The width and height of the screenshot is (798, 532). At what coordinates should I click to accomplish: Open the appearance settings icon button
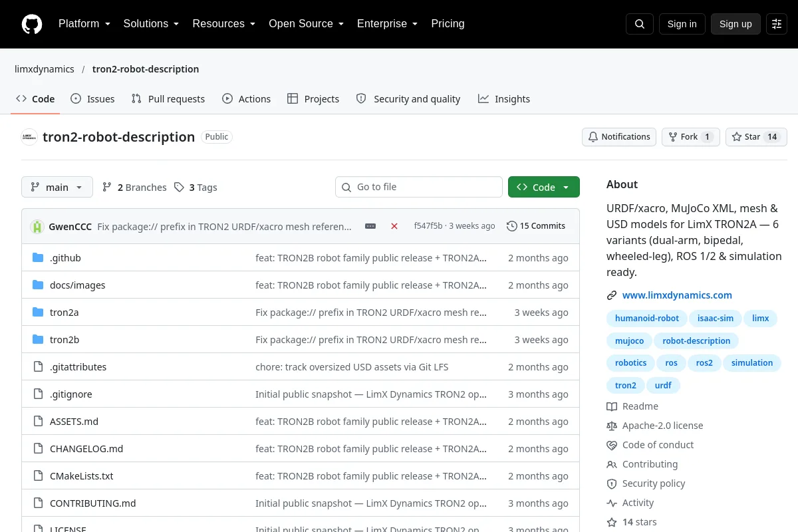(x=777, y=24)
